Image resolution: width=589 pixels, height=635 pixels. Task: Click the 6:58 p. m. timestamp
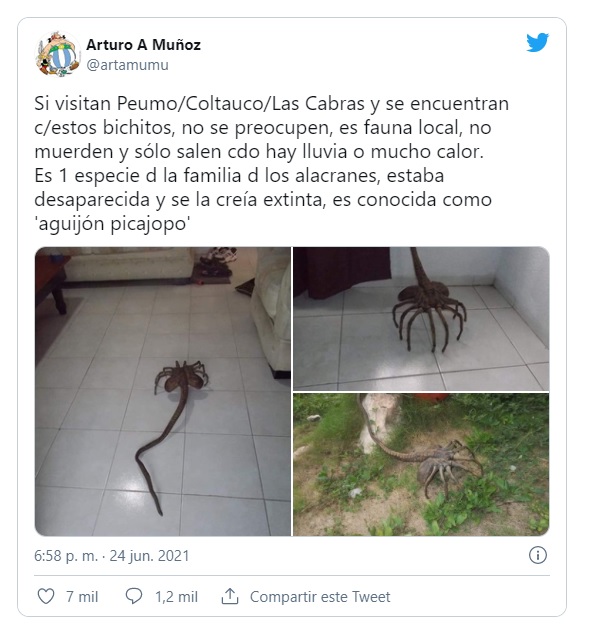tap(66, 556)
